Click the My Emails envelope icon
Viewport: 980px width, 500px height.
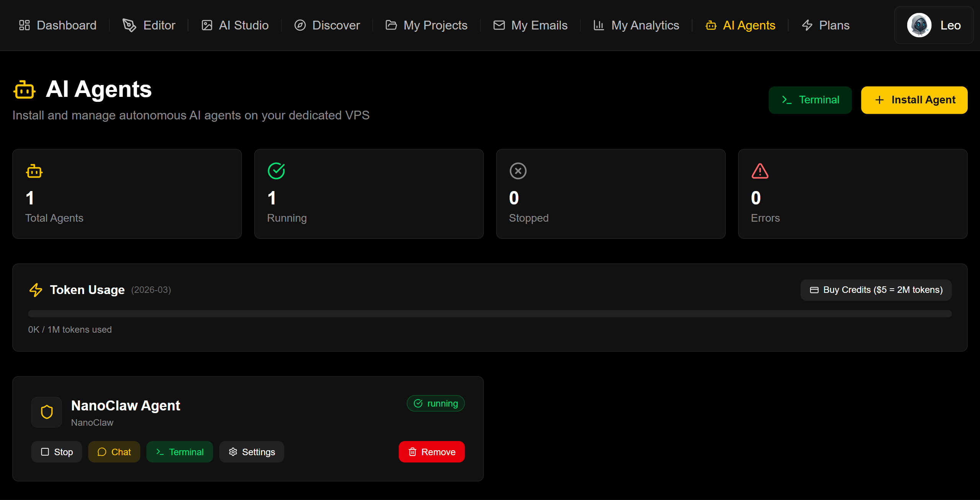point(498,25)
